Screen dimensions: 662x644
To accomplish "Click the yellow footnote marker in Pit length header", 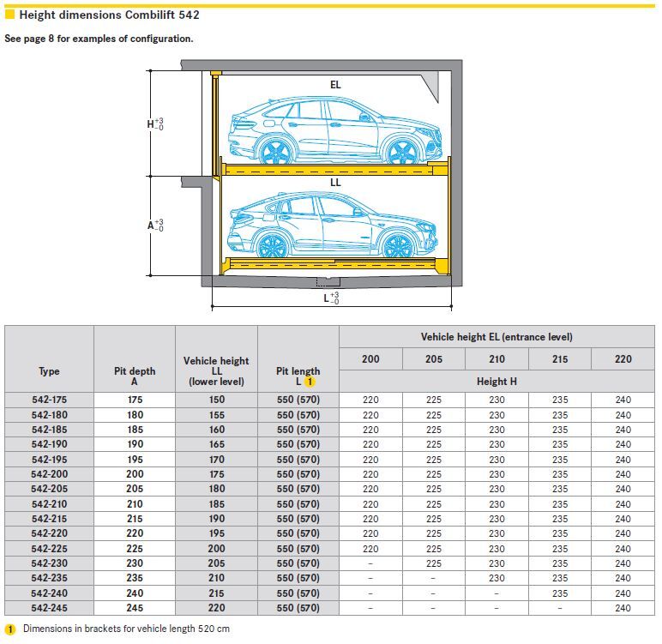I will [311, 382].
